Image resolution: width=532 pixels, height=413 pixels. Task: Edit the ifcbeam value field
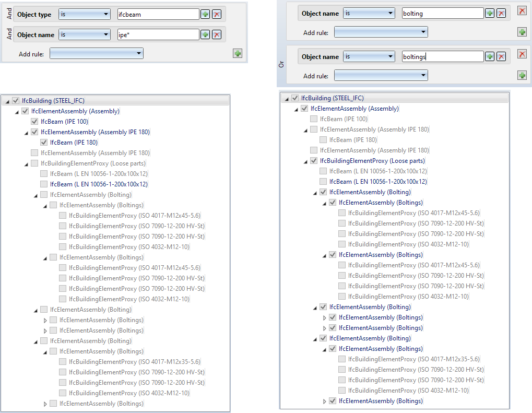click(158, 14)
